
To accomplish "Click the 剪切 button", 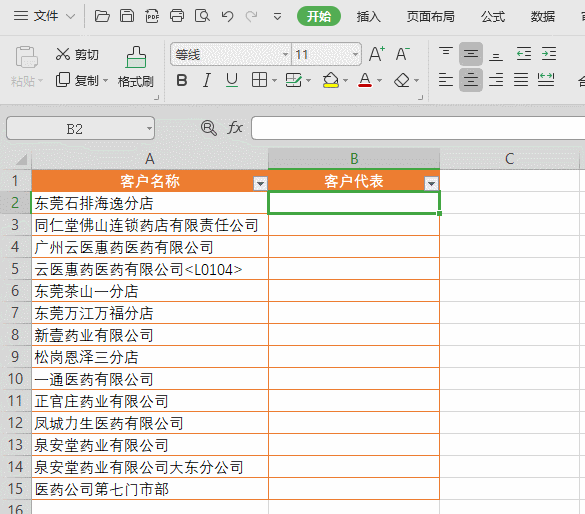I will tap(77, 54).
